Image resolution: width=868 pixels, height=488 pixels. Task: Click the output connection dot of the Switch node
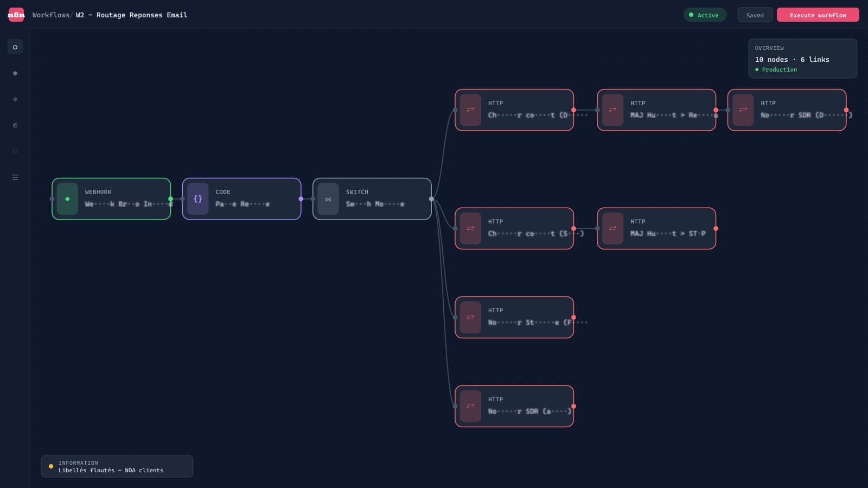tap(431, 199)
